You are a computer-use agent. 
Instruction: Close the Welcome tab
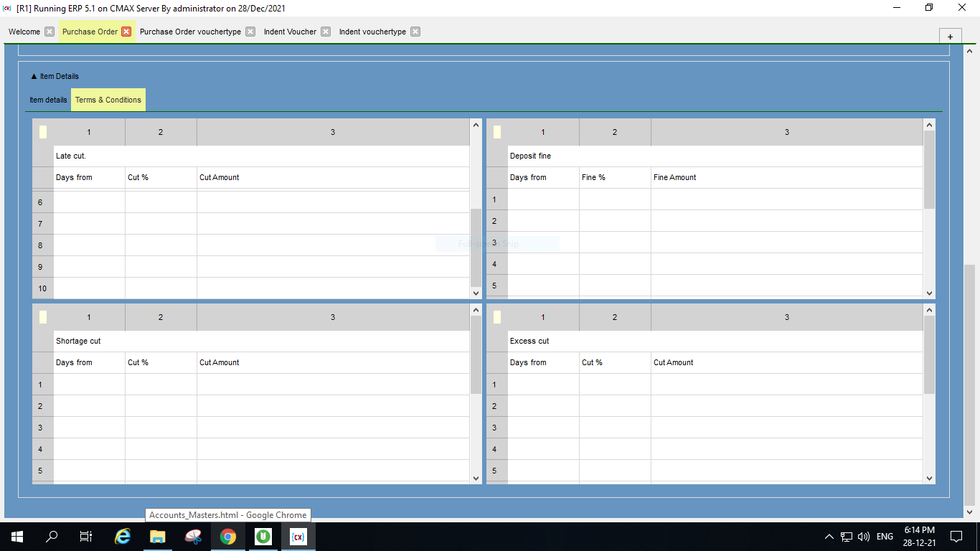[x=50, y=32]
